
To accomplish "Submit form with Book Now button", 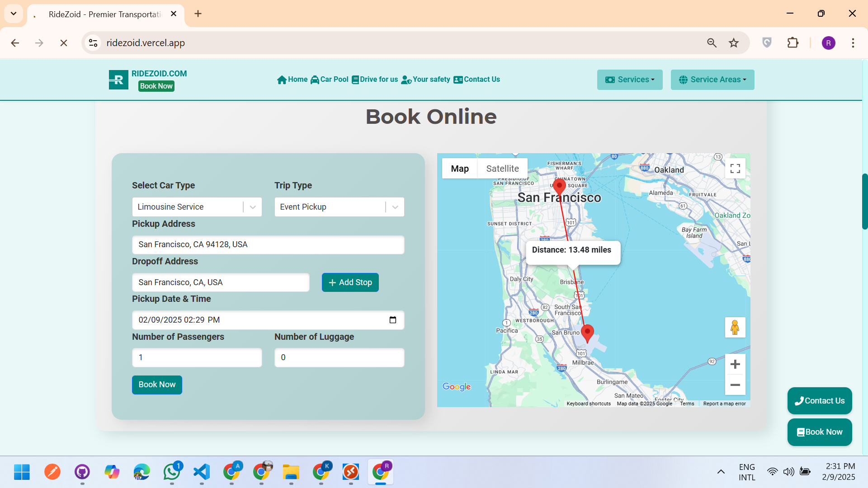I will click(x=157, y=385).
